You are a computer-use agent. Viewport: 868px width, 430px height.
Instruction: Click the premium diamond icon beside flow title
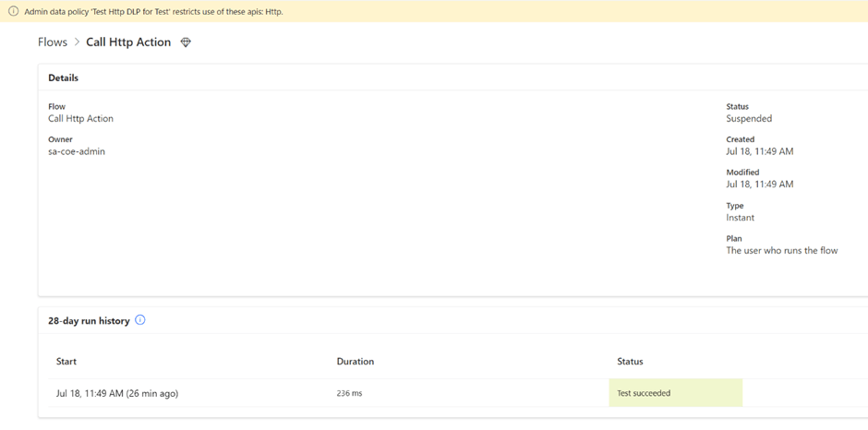tap(186, 42)
